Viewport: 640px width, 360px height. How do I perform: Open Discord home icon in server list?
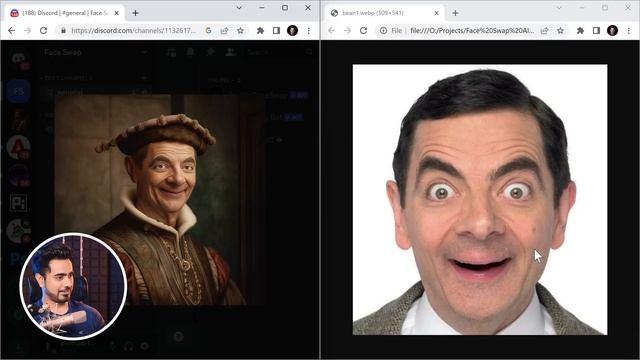(x=18, y=59)
